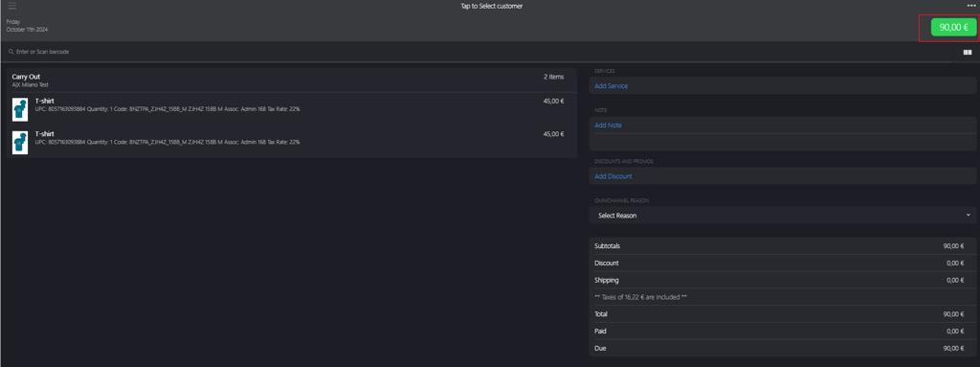This screenshot has width=980, height=367.
Task: Click the first T-shirt 45,00 € price
Action: 553,101
